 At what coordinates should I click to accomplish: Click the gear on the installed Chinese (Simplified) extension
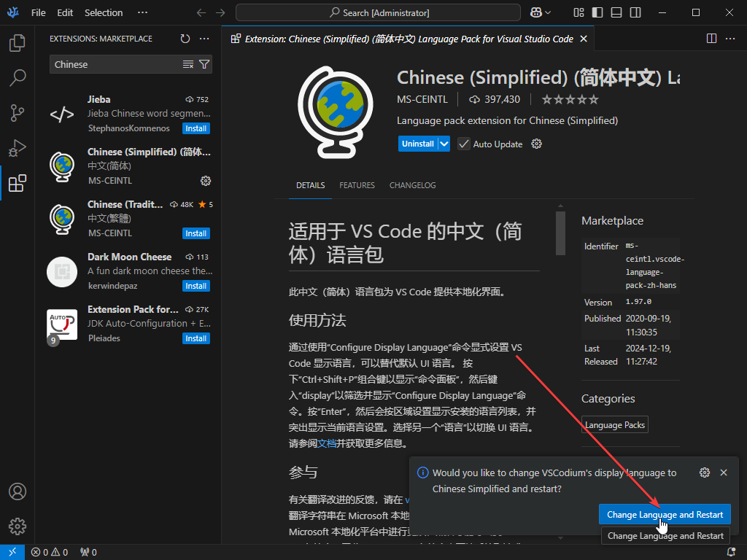click(206, 180)
